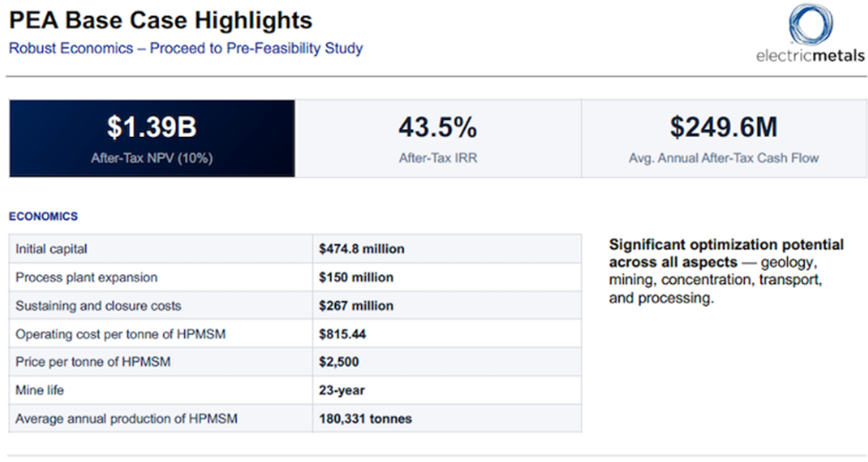This screenshot has width=868, height=462.
Task: Select the 43.5% After-Tax IRR card
Action: [437, 139]
